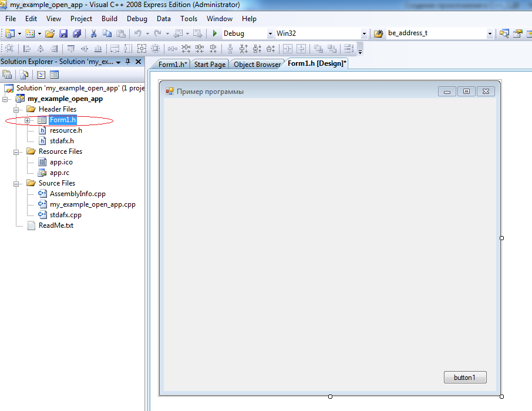Click the Open File folder icon
This screenshot has height=411, width=532.
[50, 33]
